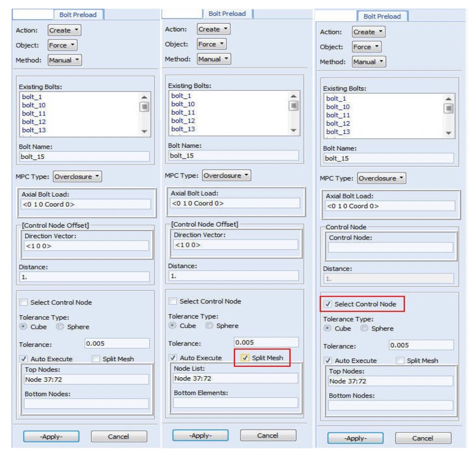Click the Existing Bolts scrollbar thumb in left panel

(x=144, y=107)
